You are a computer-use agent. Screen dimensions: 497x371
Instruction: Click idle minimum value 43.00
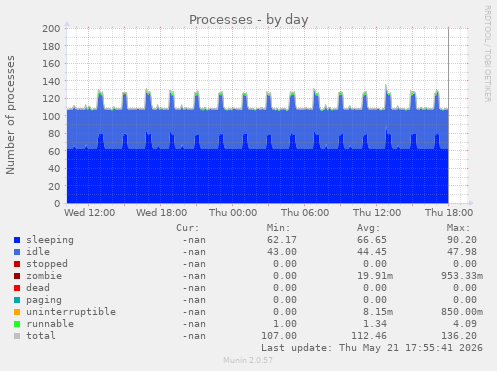point(282,252)
